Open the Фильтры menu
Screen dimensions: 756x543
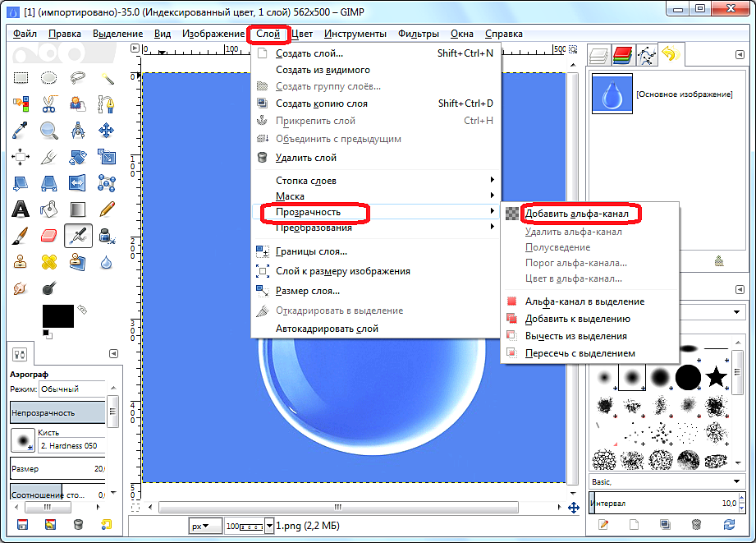[418, 34]
